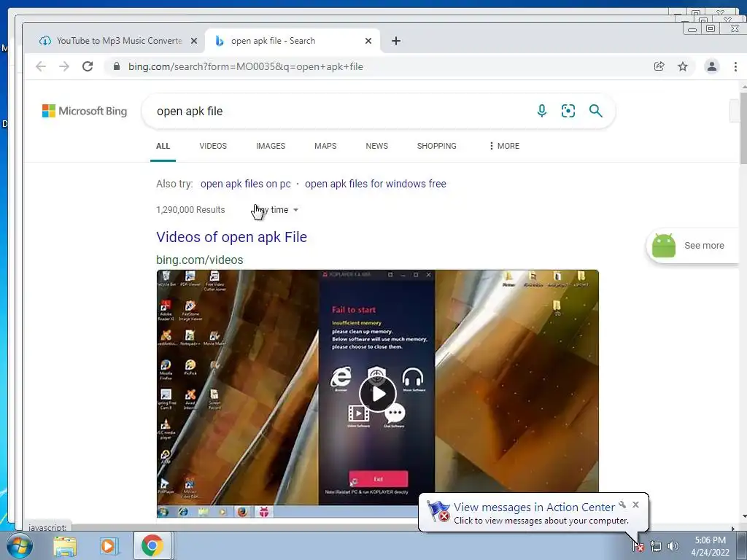Open the Any time filter dropdown
This screenshot has height=560, width=747.
(276, 210)
